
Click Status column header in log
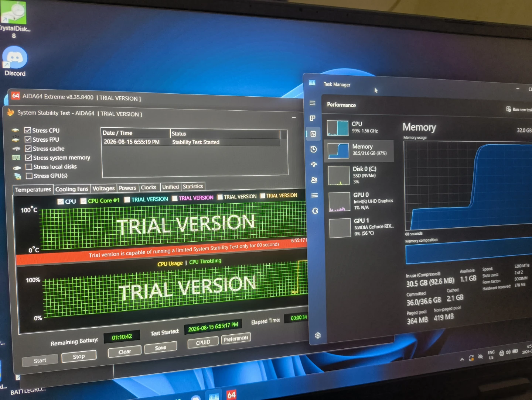pos(225,134)
